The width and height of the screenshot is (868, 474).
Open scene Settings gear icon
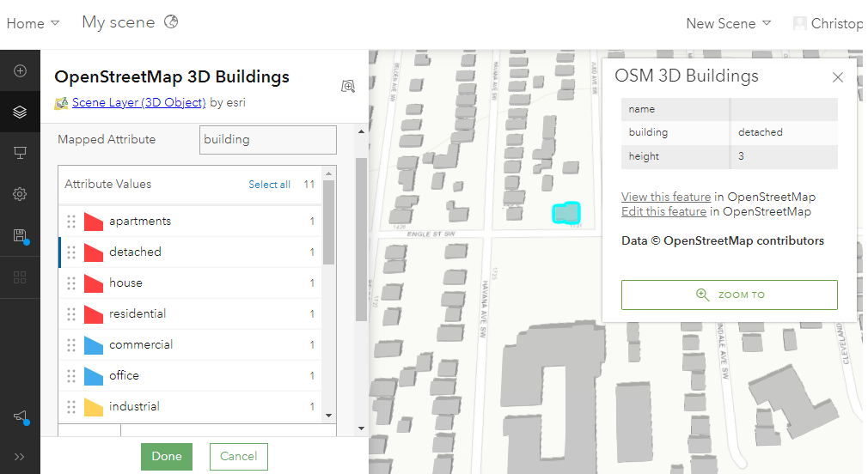click(20, 194)
